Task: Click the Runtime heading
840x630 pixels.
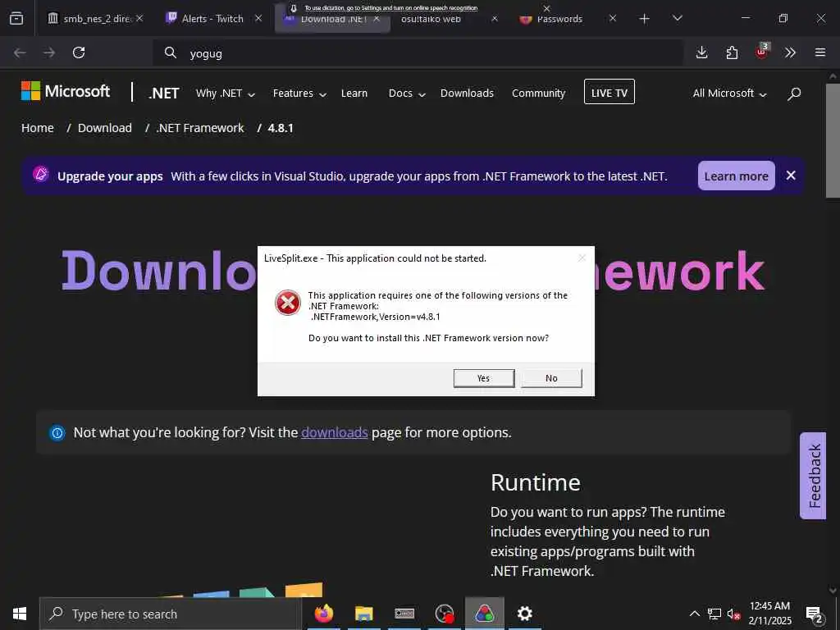Action: pyautogui.click(x=536, y=482)
